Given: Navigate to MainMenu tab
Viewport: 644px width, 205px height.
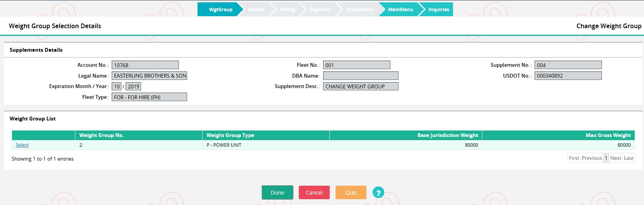Looking at the screenshot, I should (400, 10).
